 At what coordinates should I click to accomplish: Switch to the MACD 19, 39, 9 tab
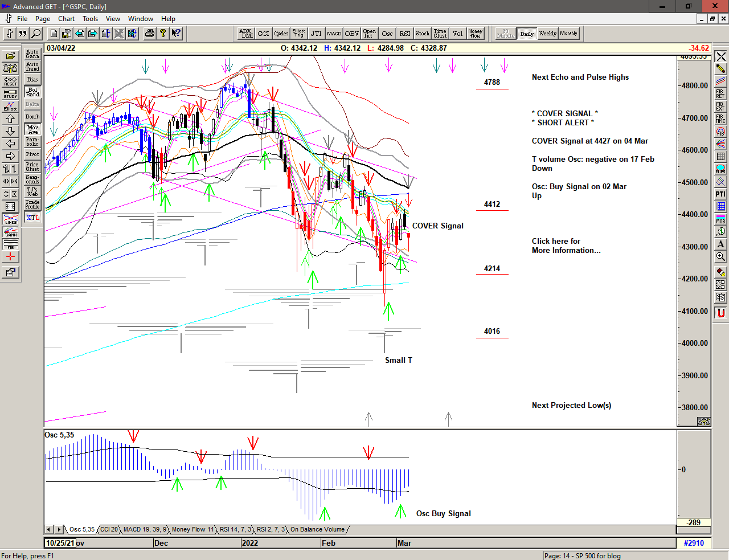[x=145, y=529]
